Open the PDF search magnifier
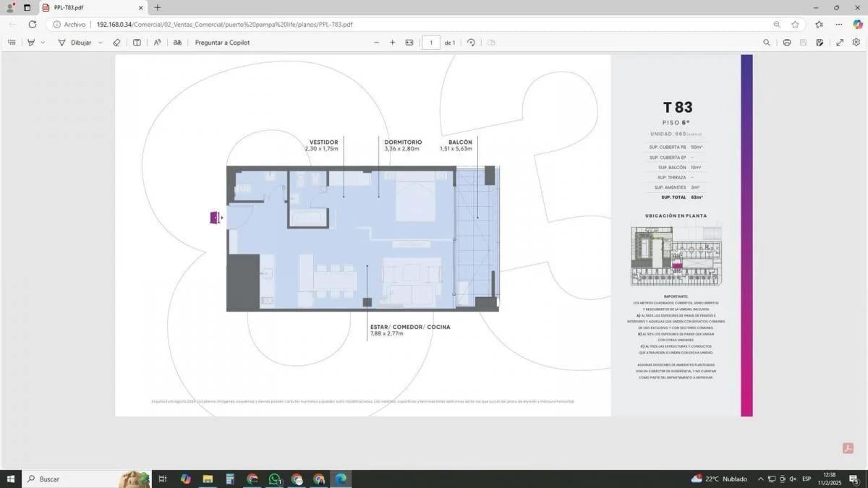The height and width of the screenshot is (488, 868). pos(767,43)
